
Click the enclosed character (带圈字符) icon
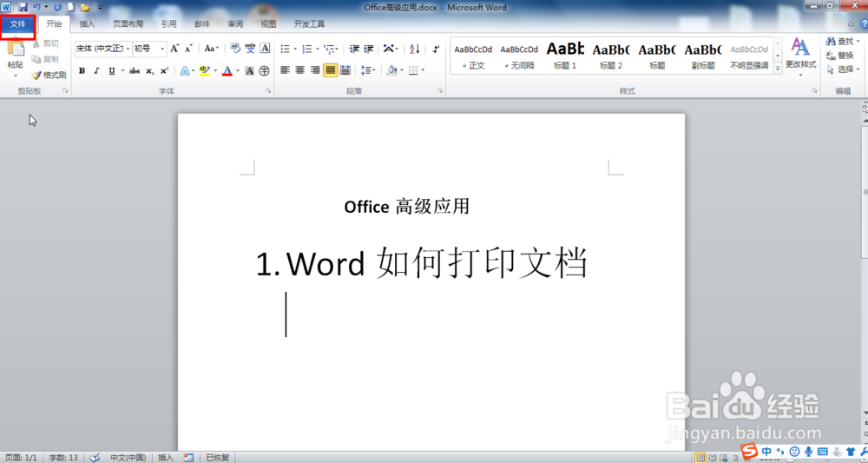pyautogui.click(x=264, y=71)
